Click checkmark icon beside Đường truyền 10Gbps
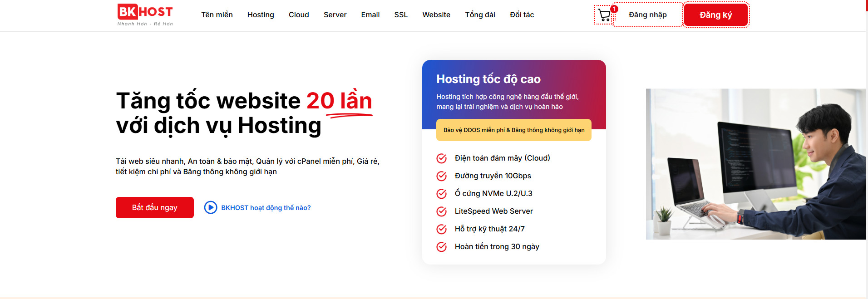Screen dimensions: 868x299 tap(441, 176)
